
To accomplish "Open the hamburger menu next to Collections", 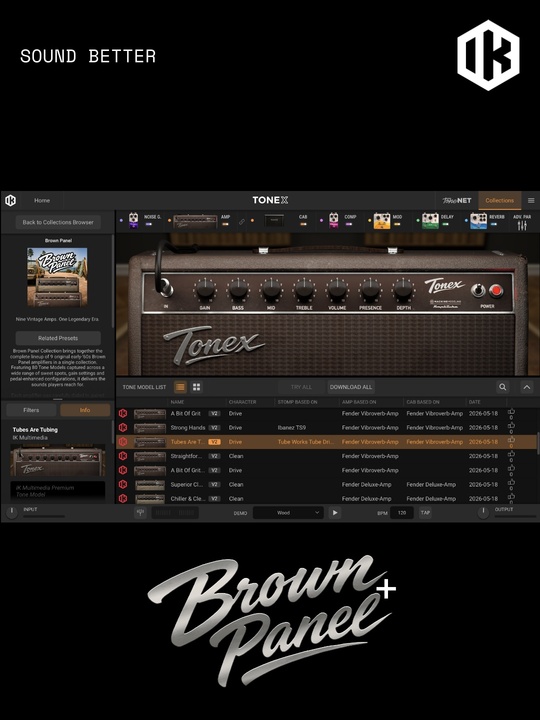I will [531, 201].
